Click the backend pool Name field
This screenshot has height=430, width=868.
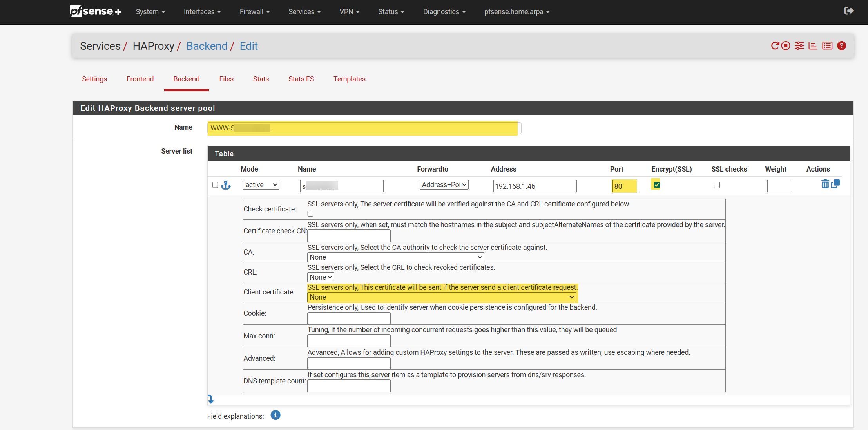364,128
